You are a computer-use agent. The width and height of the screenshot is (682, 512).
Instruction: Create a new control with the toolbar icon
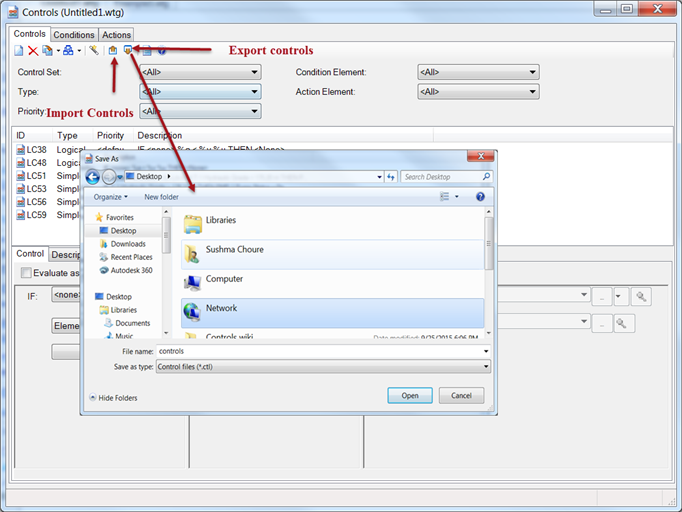point(18,51)
